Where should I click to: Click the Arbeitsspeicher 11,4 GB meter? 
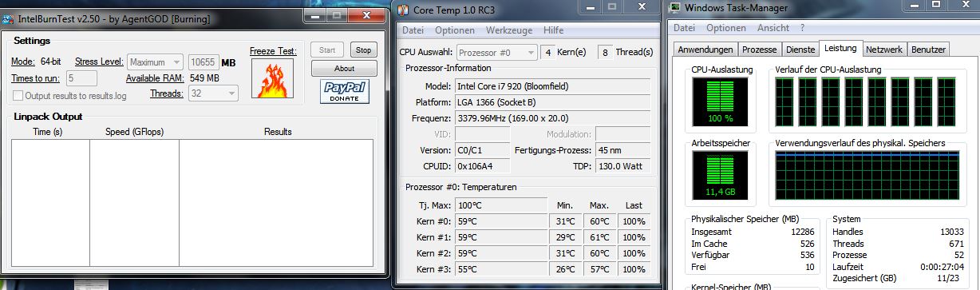click(721, 175)
